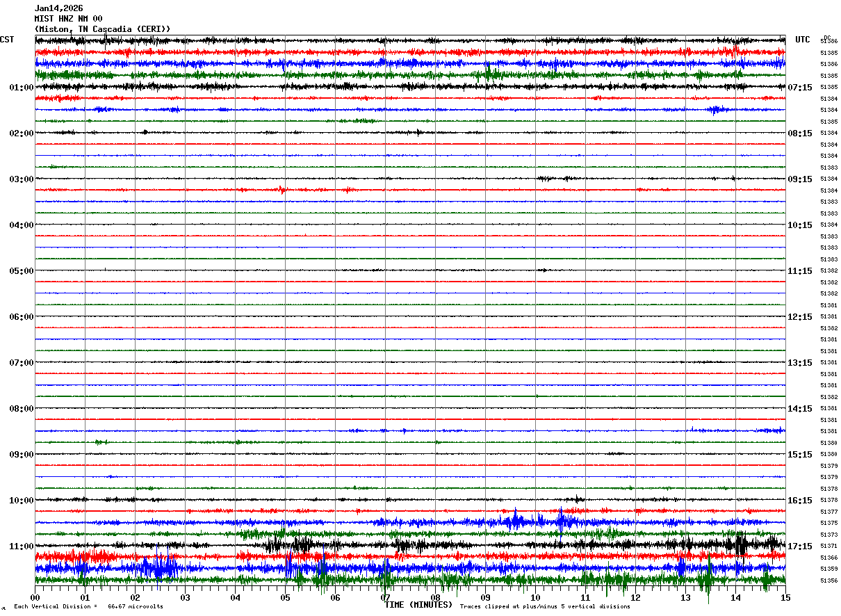
Task: Click the 01:00 CST time label
Action: 22,88
